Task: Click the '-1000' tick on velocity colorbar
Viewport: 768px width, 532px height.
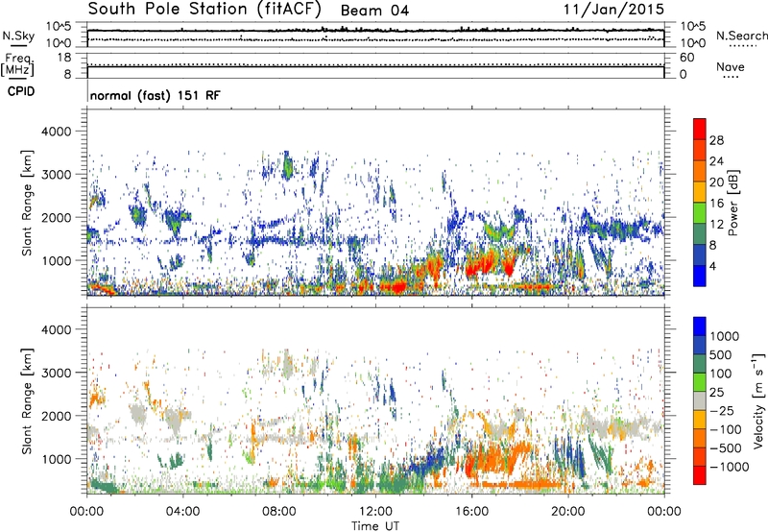Action: (x=730, y=467)
